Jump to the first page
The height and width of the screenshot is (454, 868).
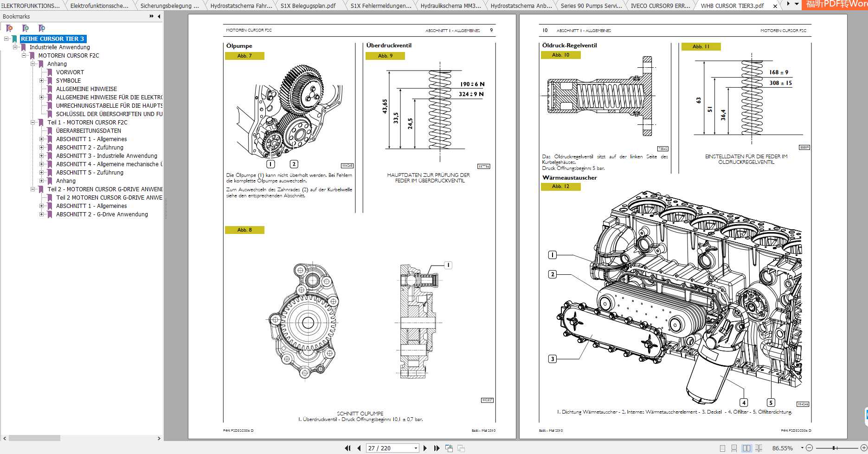348,448
